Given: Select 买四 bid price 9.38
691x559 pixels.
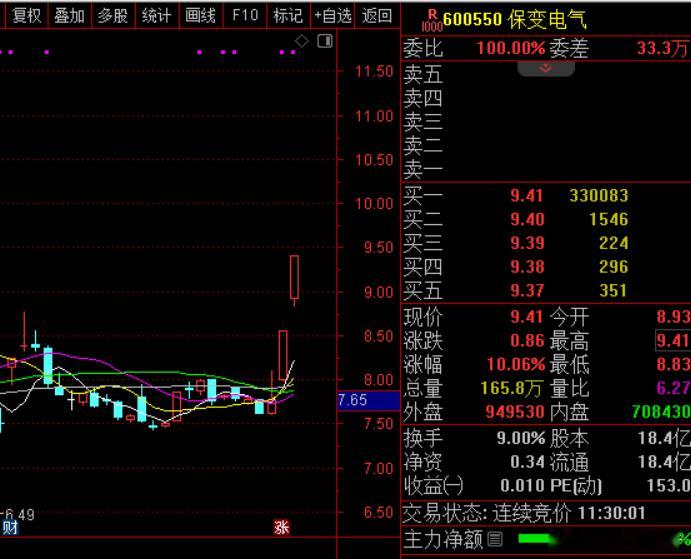Looking at the screenshot, I should pyautogui.click(x=527, y=267).
